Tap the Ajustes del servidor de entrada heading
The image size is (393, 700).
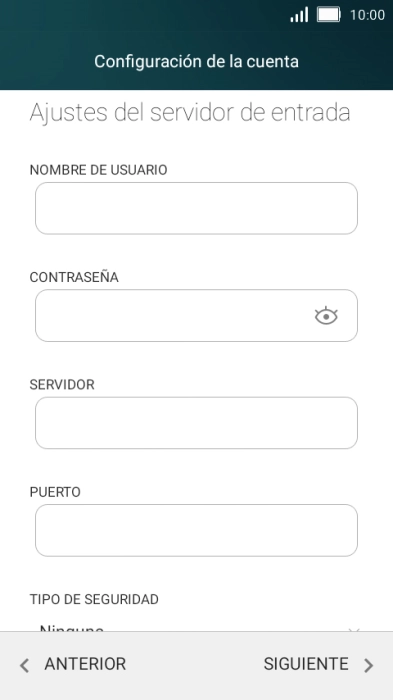(190, 112)
